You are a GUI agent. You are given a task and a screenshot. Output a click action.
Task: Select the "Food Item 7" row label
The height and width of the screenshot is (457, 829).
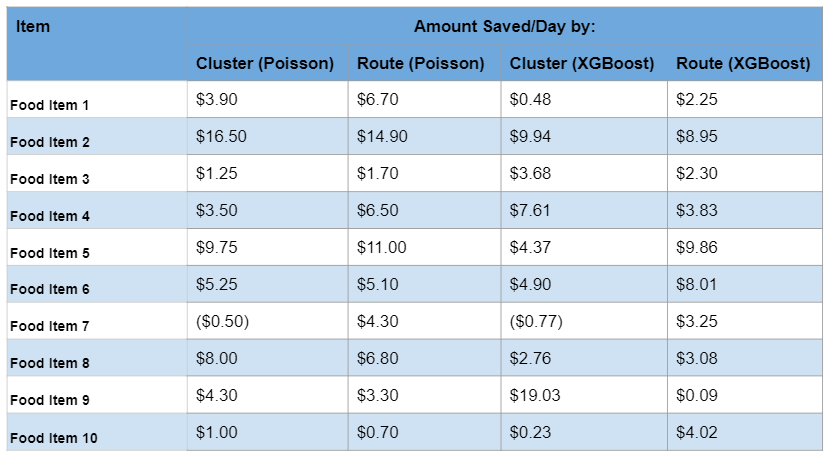(x=50, y=326)
